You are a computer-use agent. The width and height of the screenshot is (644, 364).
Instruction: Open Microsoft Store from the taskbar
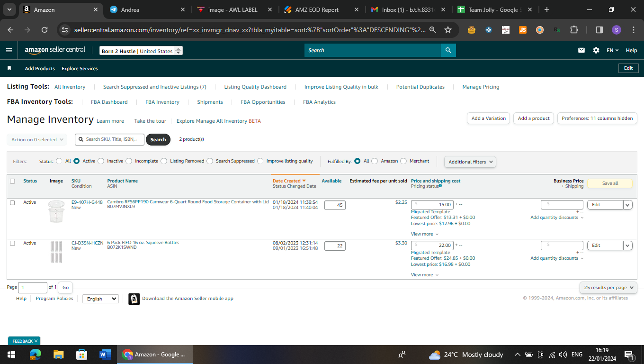[81, 355]
